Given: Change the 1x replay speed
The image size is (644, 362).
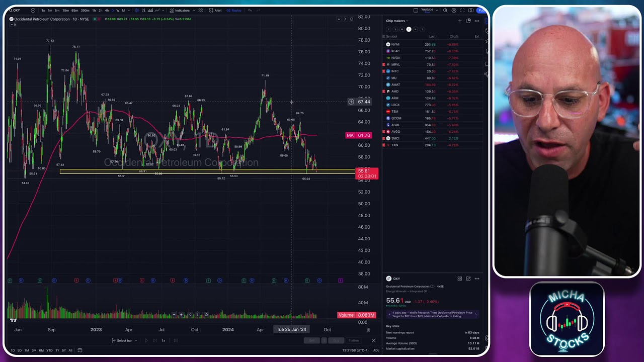Looking at the screenshot, I should [x=163, y=340].
